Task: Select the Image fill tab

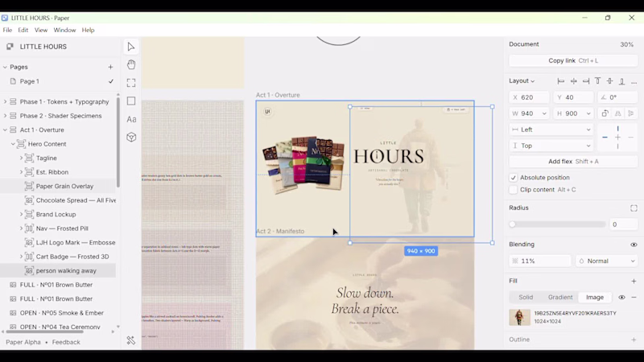Action: click(595, 297)
